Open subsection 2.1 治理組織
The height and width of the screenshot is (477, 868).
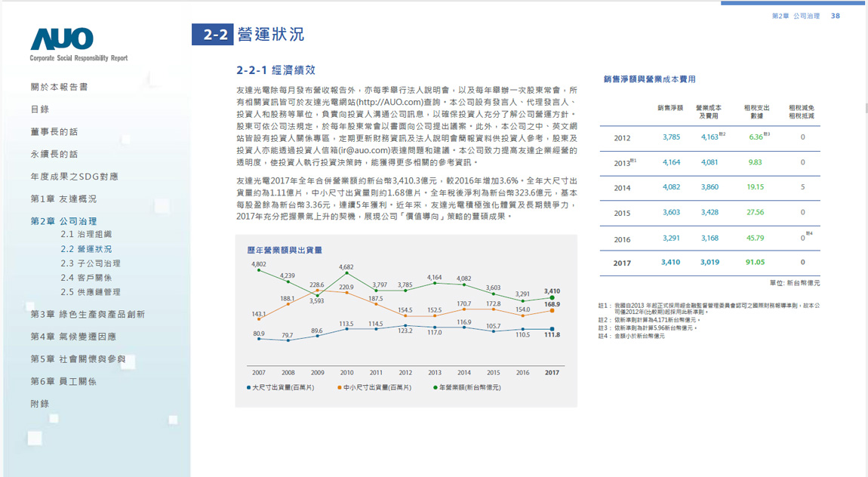click(86, 235)
